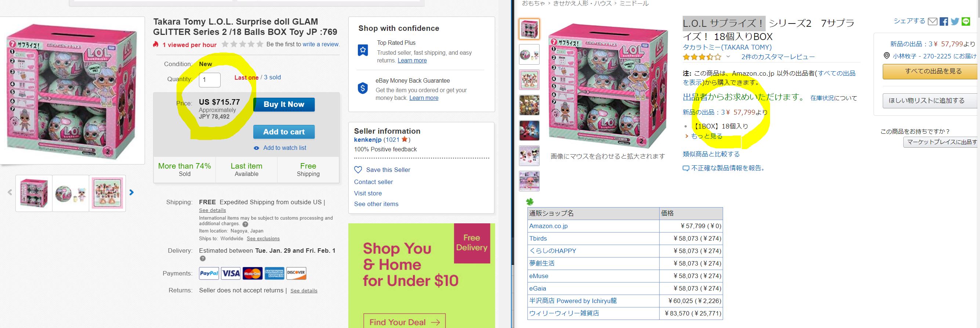Click the Add to cart button
This screenshot has width=980, height=328.
click(284, 132)
